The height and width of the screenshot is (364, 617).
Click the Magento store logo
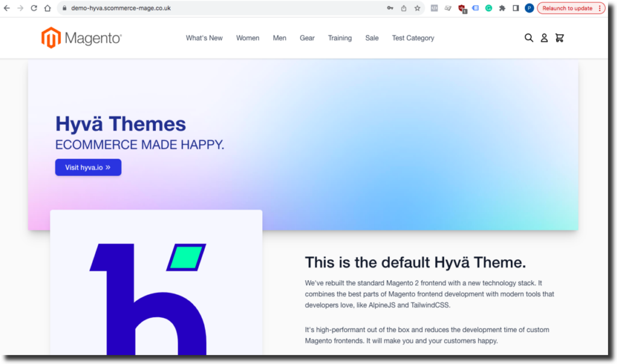coord(81,37)
